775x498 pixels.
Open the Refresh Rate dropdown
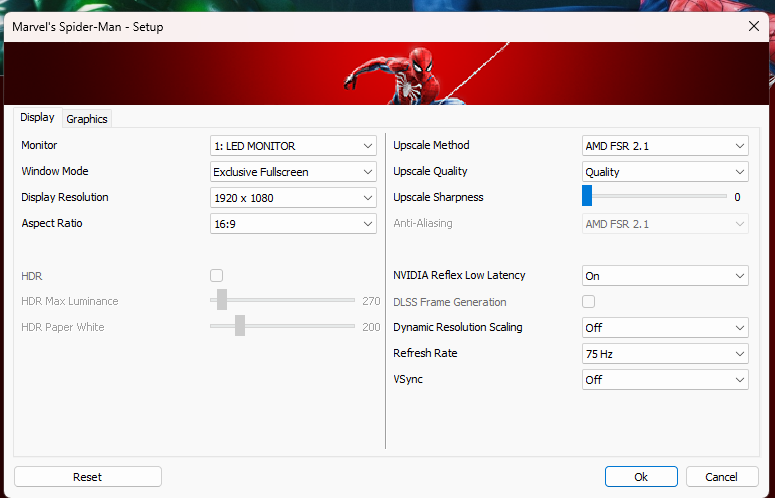[665, 354]
